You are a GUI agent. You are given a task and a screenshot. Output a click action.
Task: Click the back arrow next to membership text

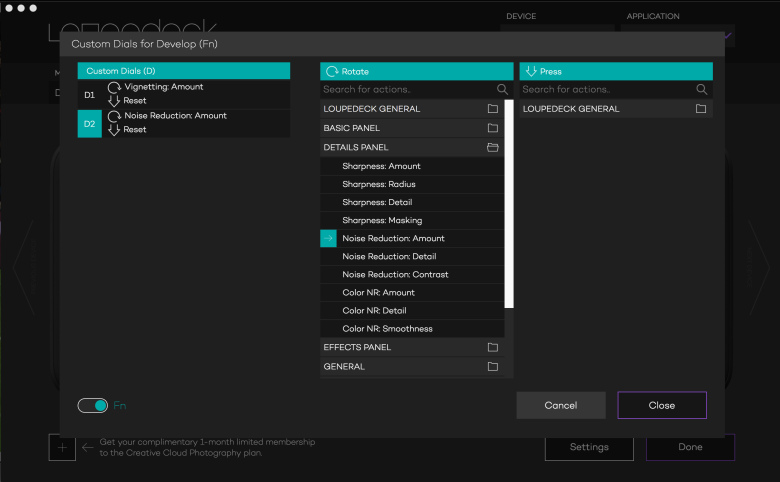pyautogui.click(x=88, y=447)
